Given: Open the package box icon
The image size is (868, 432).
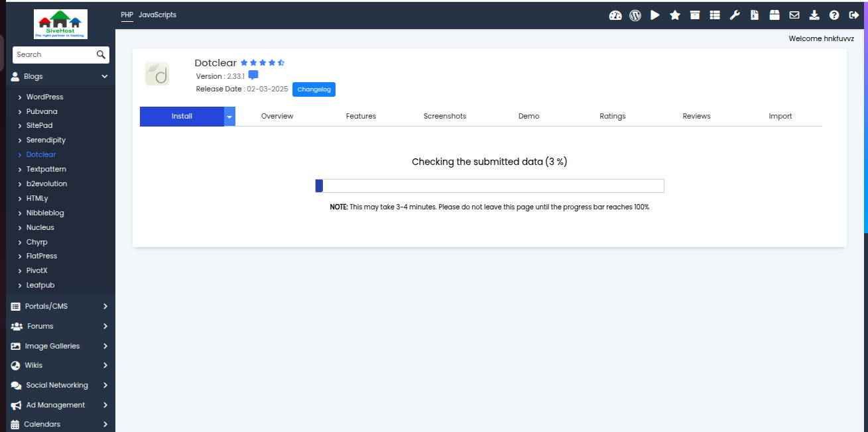Looking at the screenshot, I should 775,15.
